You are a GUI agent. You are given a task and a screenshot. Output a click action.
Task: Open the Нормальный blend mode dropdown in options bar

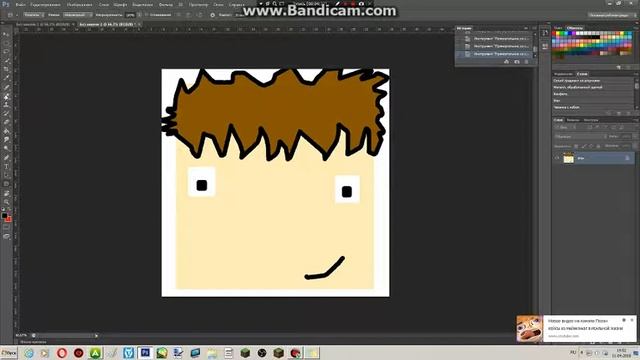coord(78,15)
